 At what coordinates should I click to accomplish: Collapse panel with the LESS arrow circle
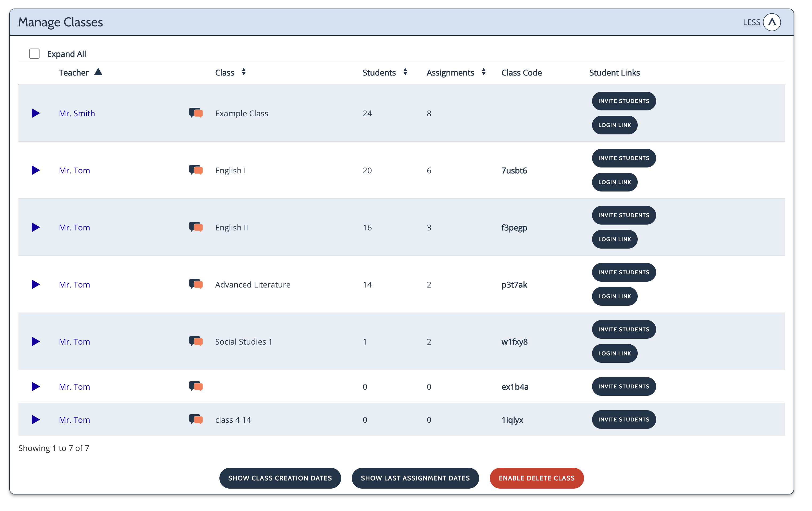coord(772,22)
